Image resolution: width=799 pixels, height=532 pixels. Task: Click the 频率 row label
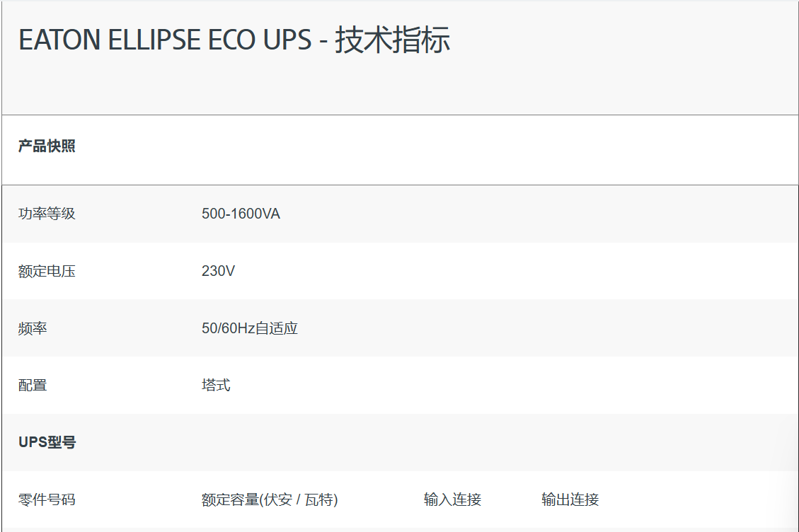pyautogui.click(x=33, y=328)
